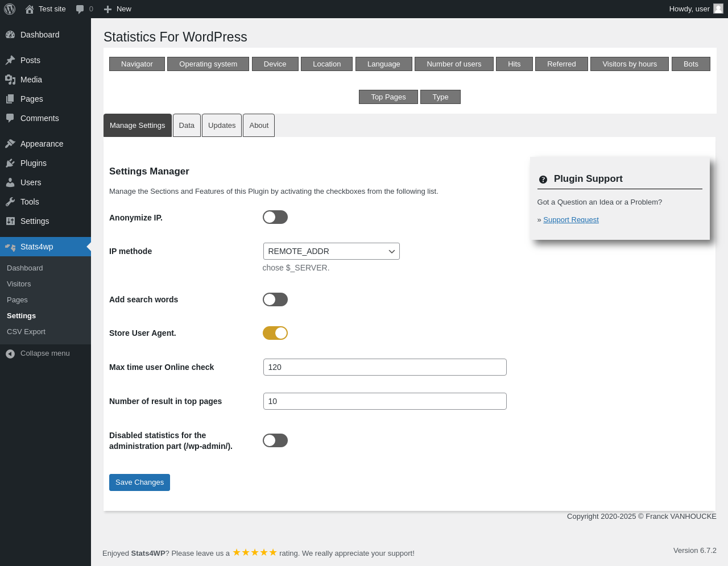Click the Test site home icon
728x566 pixels.
point(30,9)
